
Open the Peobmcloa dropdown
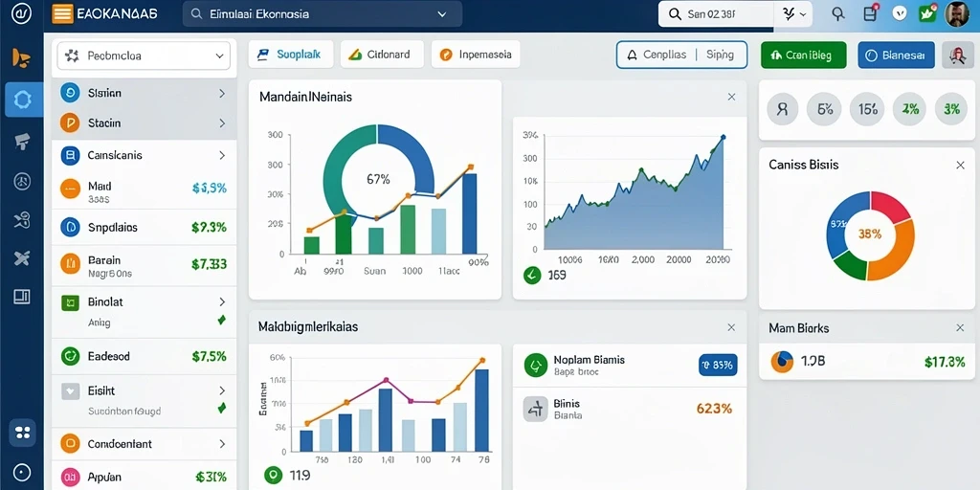(144, 56)
